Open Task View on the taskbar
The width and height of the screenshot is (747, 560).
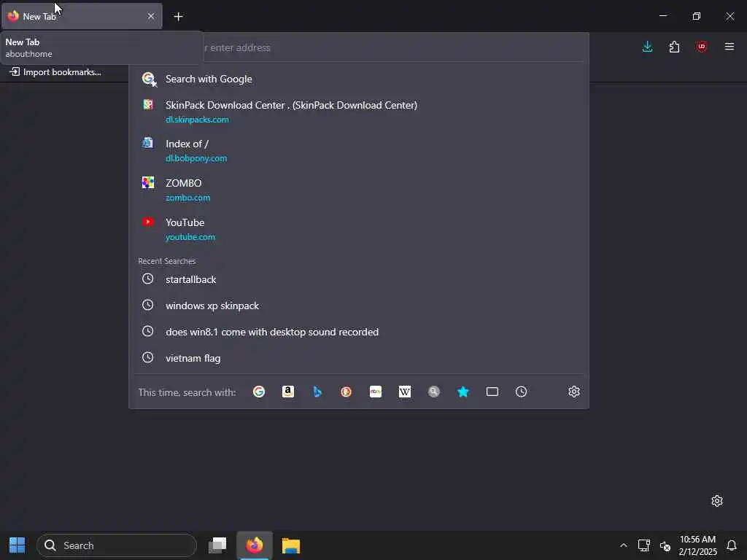(217, 545)
